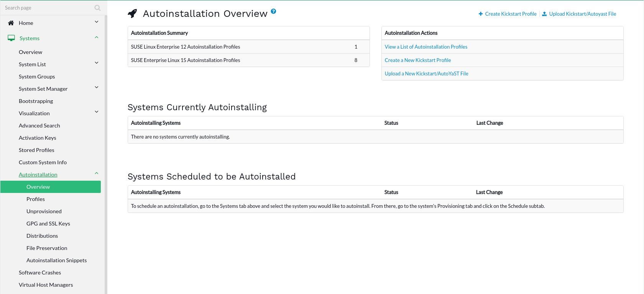
Task: Open Profiles under Autoinstallation
Action: (36, 199)
